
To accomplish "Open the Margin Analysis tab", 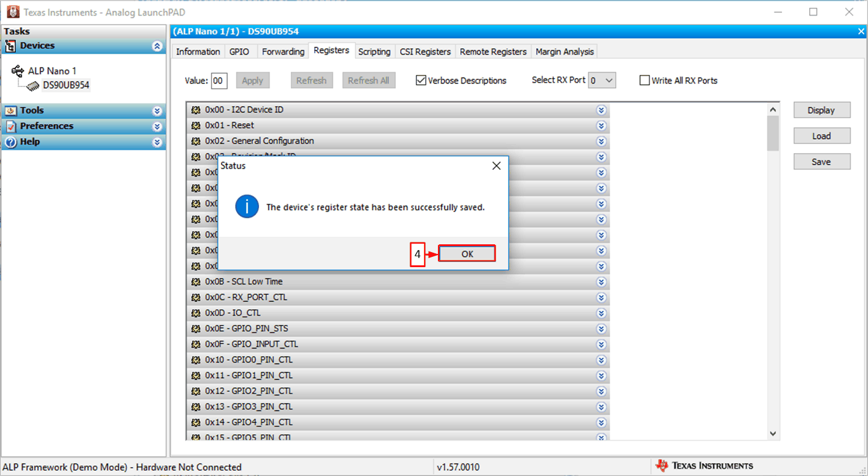I will click(564, 52).
